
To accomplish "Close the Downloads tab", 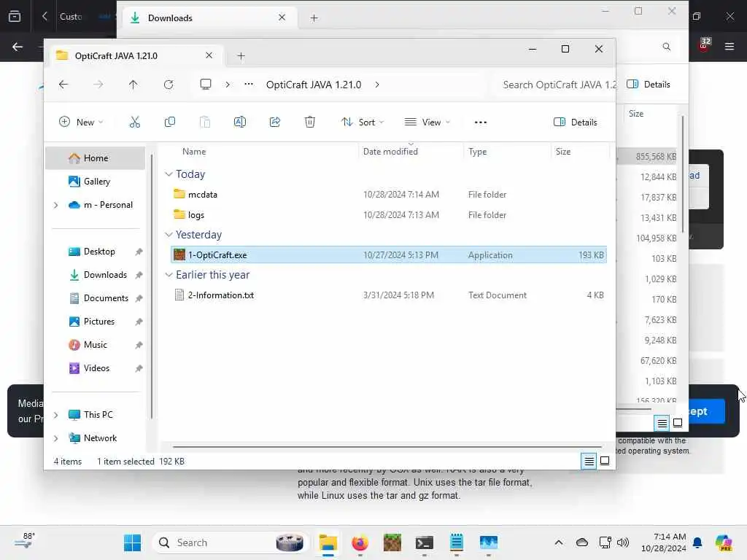I will [282, 17].
